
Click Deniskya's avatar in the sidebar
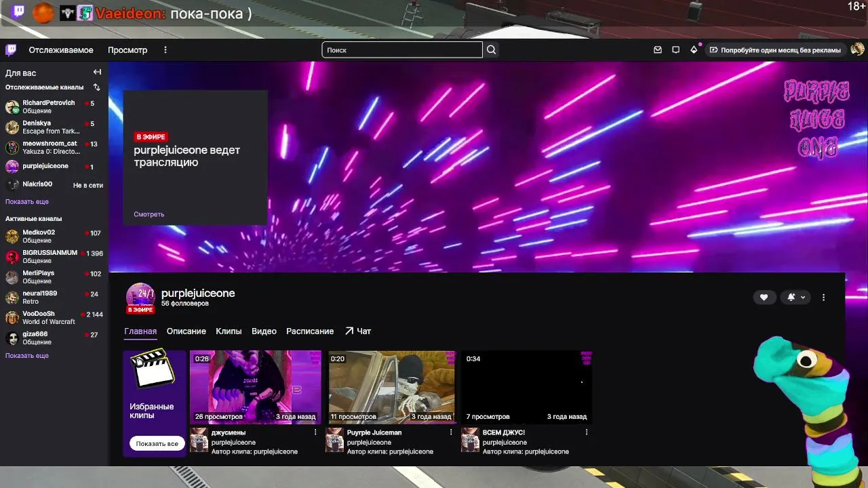(x=12, y=127)
